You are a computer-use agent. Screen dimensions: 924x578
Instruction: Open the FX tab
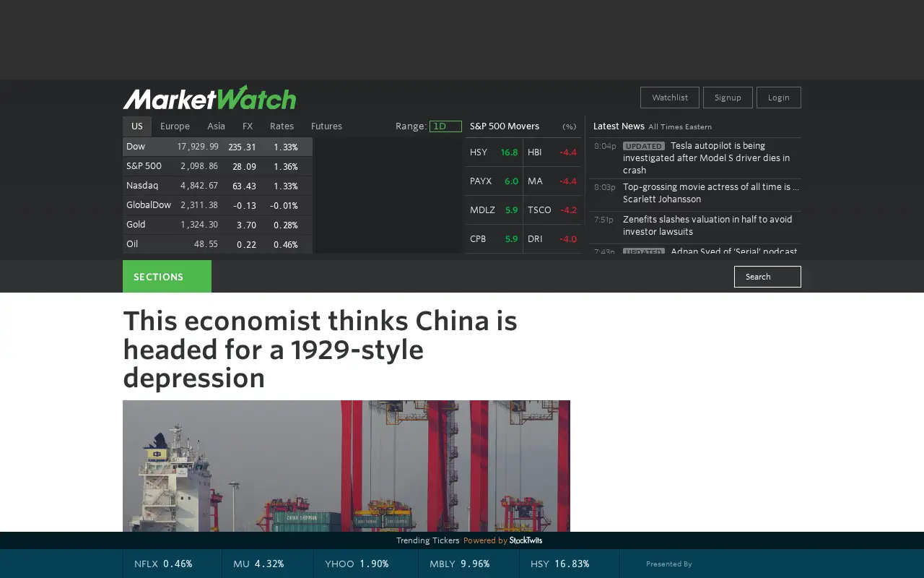click(x=248, y=126)
